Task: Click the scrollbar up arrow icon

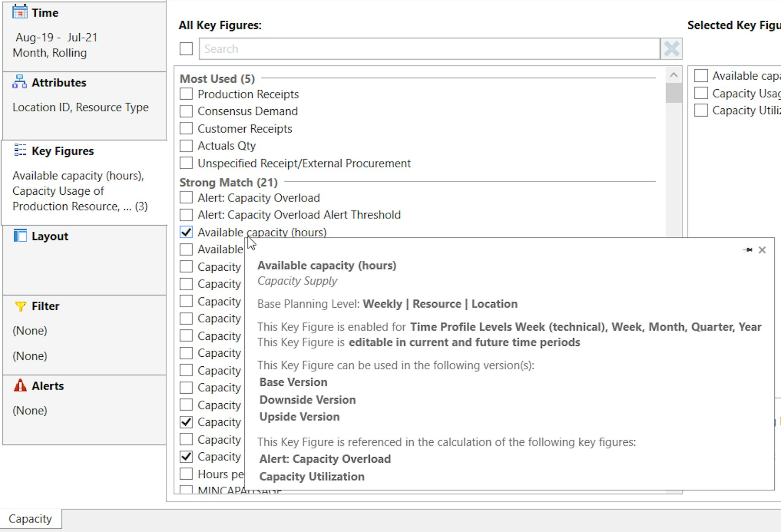Action: (x=674, y=75)
